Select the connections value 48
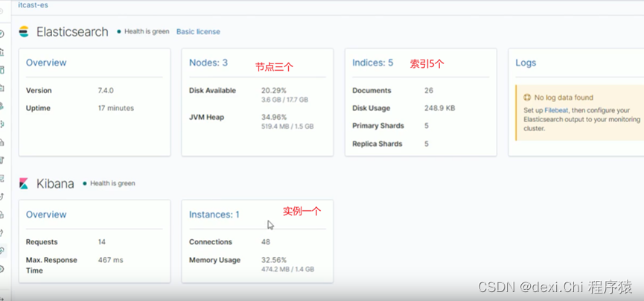This screenshot has height=301, width=644. click(x=266, y=242)
